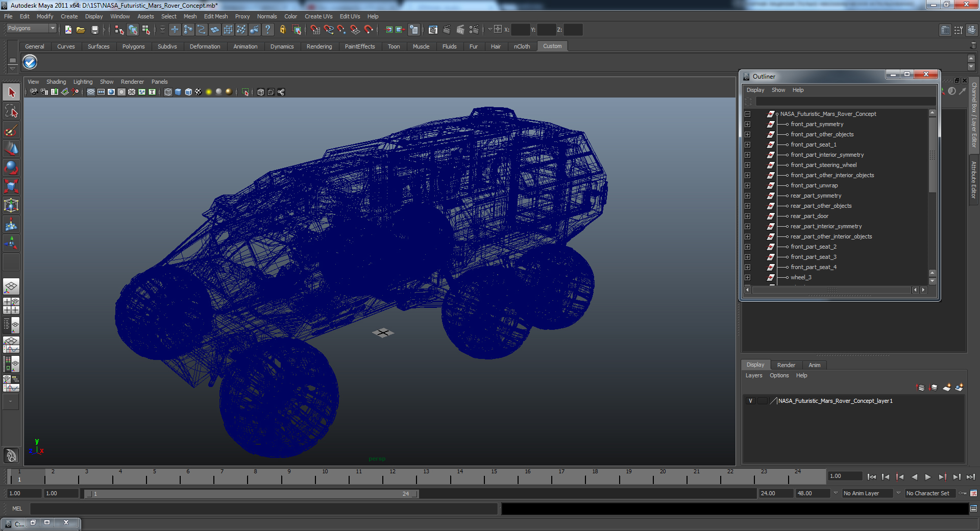Screen dimensions: 980x531
Task: Select the Universal Manipulator tool
Action: coord(11,205)
